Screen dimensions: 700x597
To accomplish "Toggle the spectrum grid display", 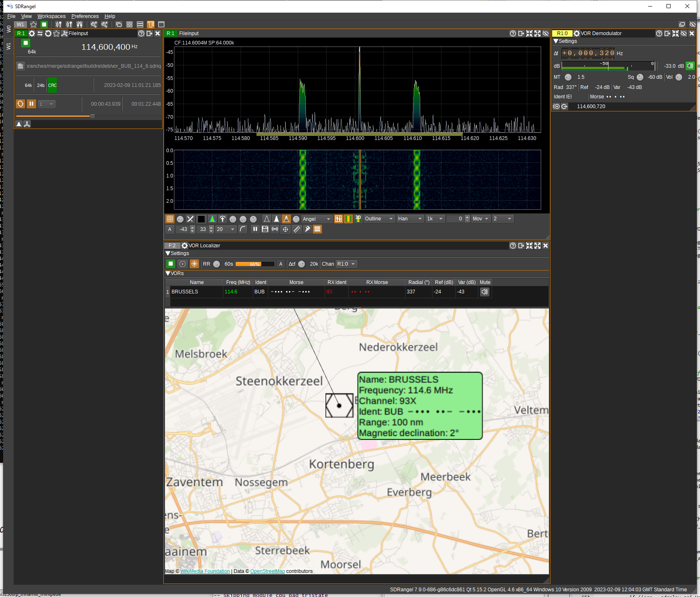I will click(170, 219).
